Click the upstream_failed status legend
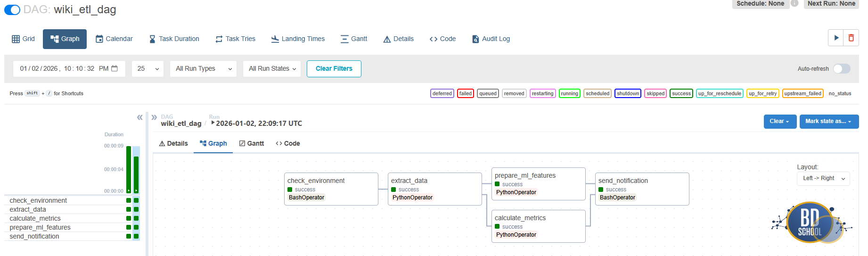 802,93
